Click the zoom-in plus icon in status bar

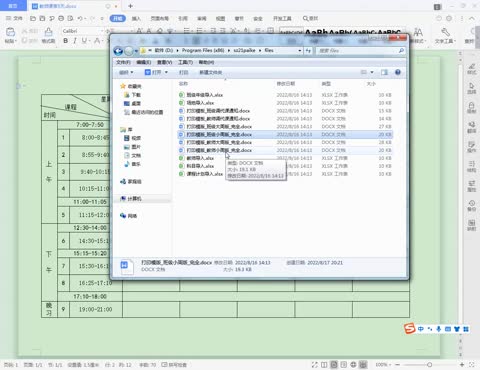462,365
